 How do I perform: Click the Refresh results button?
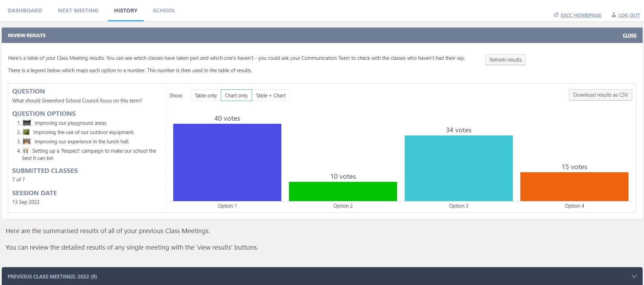[x=505, y=59]
